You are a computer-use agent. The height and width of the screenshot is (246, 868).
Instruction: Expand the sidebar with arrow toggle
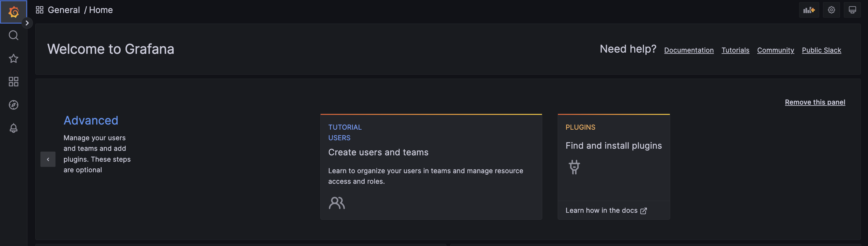tap(27, 23)
